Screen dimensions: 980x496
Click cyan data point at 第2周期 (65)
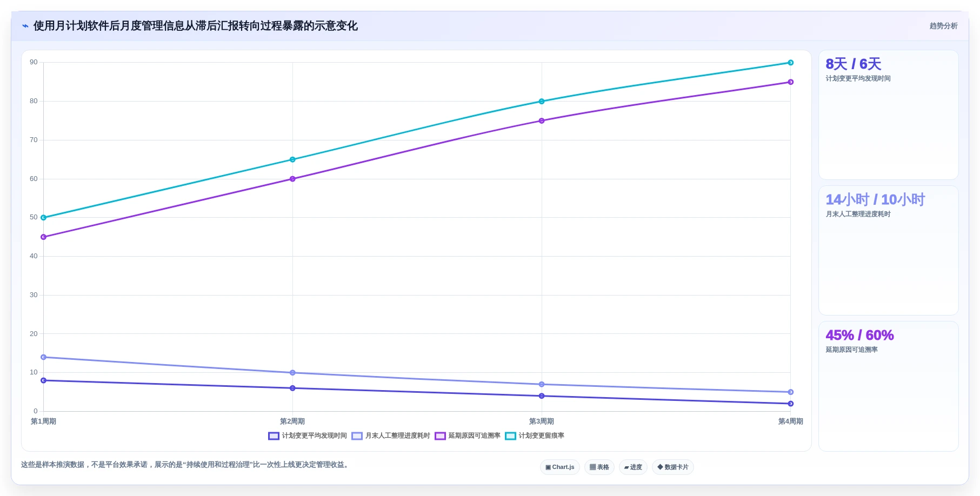pyautogui.click(x=292, y=159)
